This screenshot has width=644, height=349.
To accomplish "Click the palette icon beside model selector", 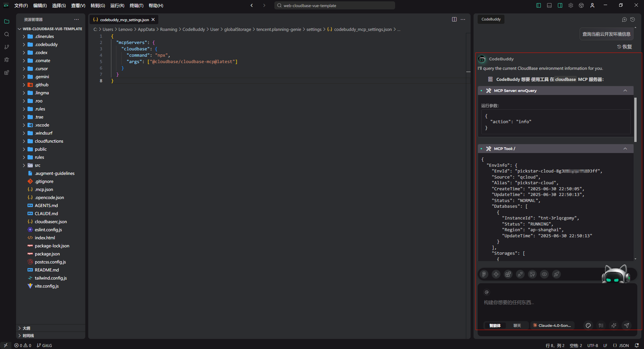I will pos(588,326).
